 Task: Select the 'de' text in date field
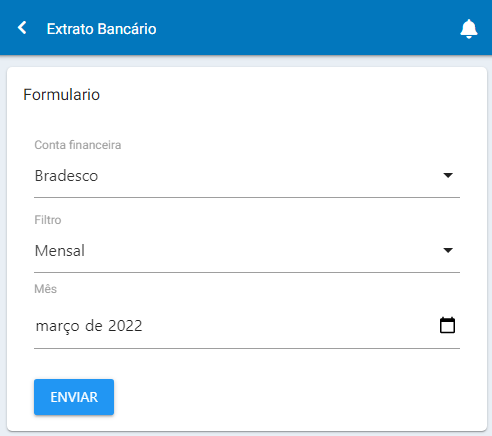[x=94, y=326]
